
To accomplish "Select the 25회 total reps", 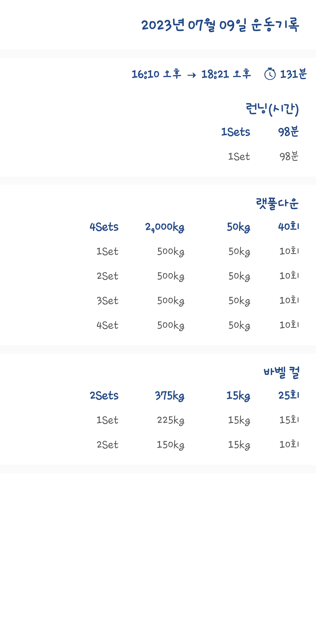I will 289,395.
